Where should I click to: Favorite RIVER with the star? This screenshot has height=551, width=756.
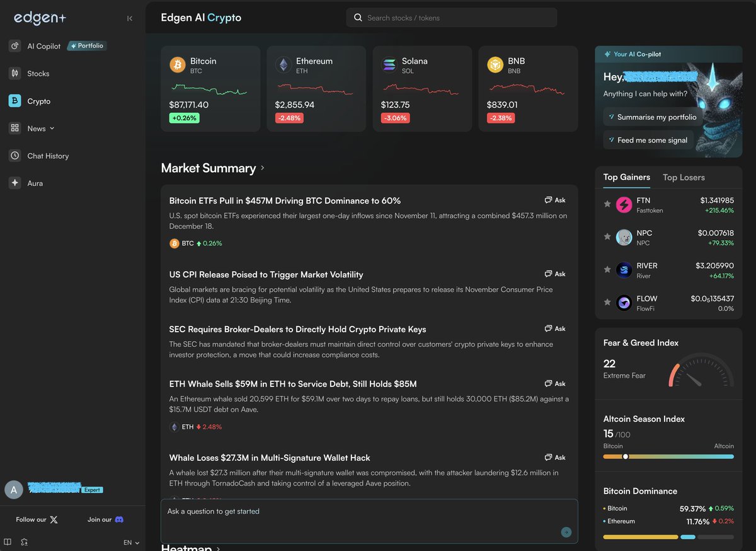607,270
